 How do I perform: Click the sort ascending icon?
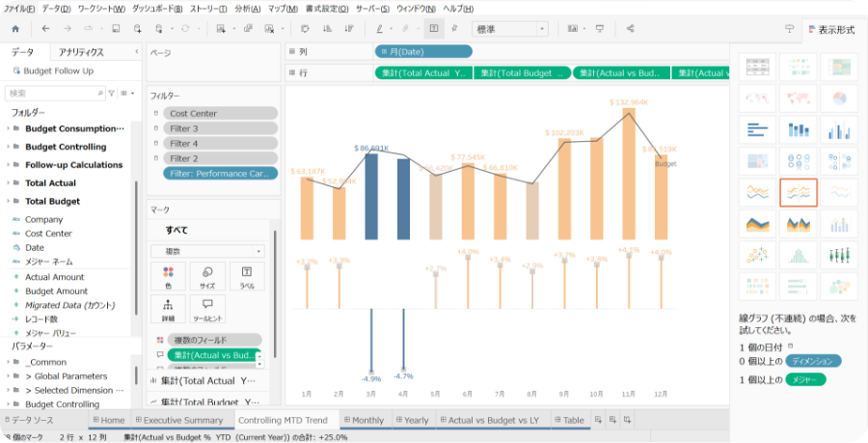pyautogui.click(x=327, y=29)
